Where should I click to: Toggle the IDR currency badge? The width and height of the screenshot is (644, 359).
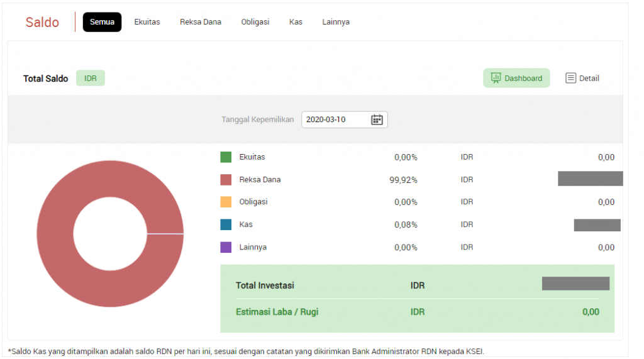tap(91, 79)
